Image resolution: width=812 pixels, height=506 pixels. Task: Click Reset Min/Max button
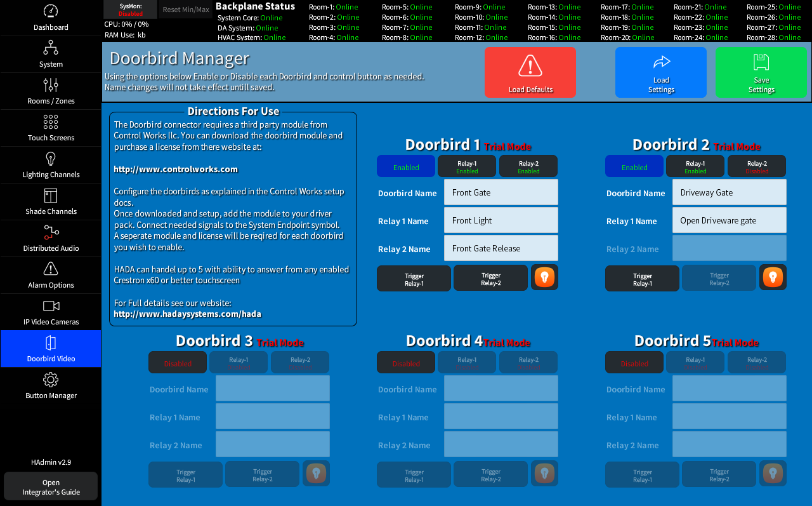coord(185,10)
